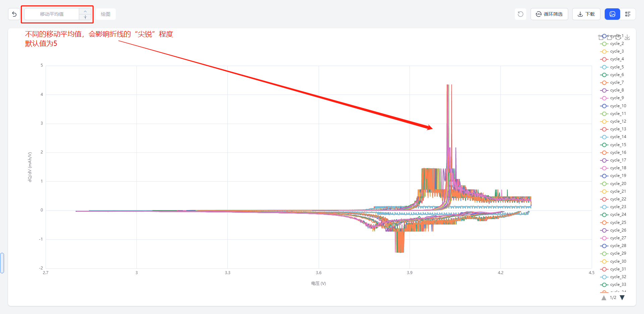Click the back arrow button

(14, 14)
